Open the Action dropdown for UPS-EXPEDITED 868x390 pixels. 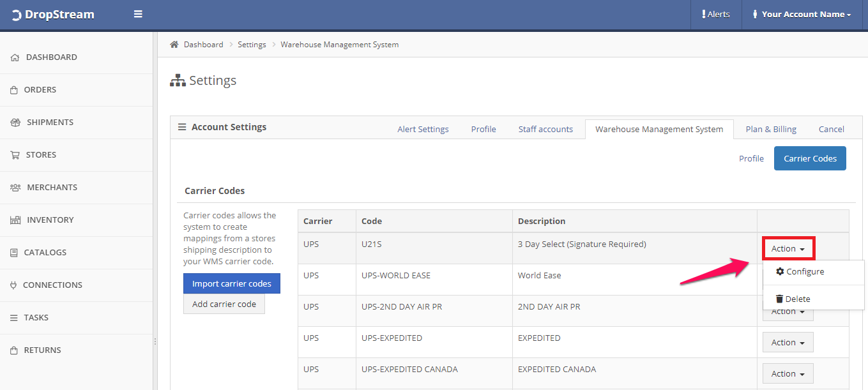788,341
